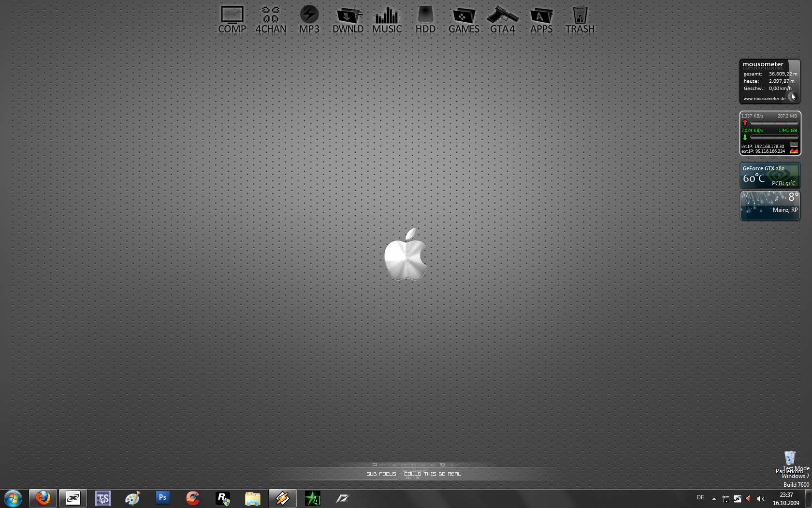This screenshot has height=508, width=812.
Task: Click the network tray icon
Action: (726, 499)
